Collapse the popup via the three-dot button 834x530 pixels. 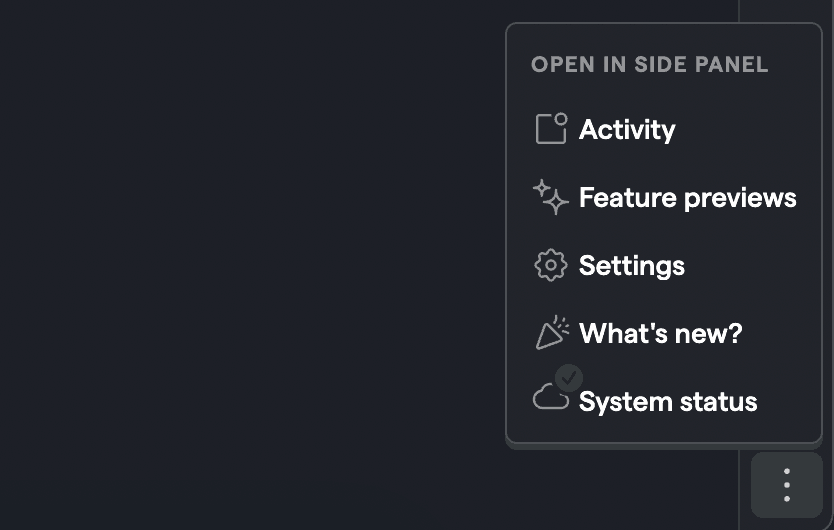click(787, 485)
